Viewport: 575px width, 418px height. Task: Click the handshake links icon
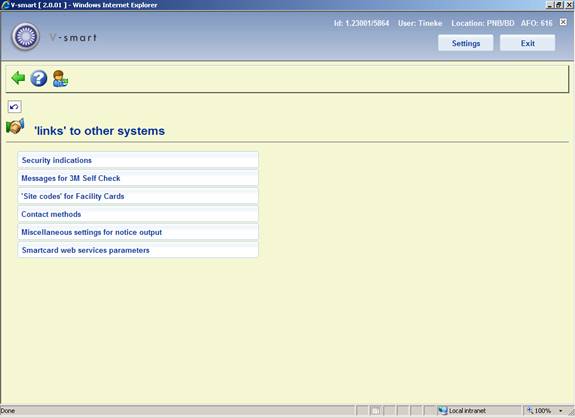(15, 126)
